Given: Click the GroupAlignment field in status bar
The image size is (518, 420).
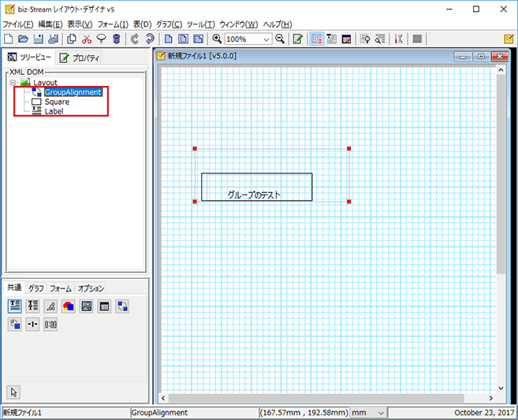Looking at the screenshot, I should tap(194, 413).
